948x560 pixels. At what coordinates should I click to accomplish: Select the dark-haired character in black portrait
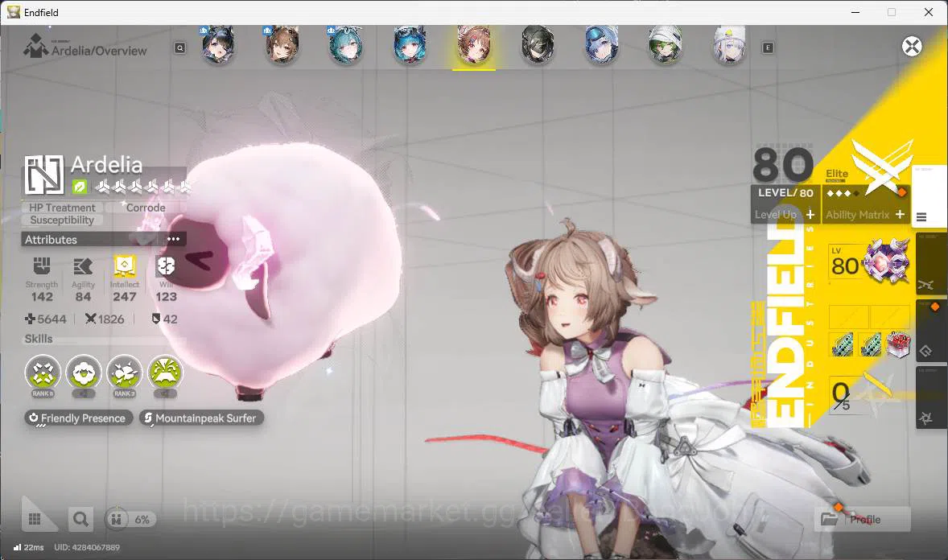click(x=538, y=45)
